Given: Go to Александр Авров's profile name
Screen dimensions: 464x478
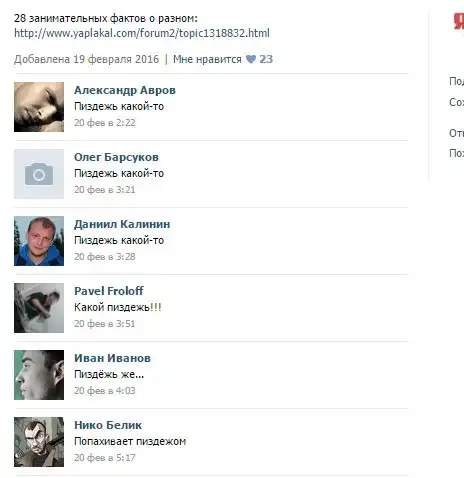Looking at the screenshot, I should tap(125, 90).
